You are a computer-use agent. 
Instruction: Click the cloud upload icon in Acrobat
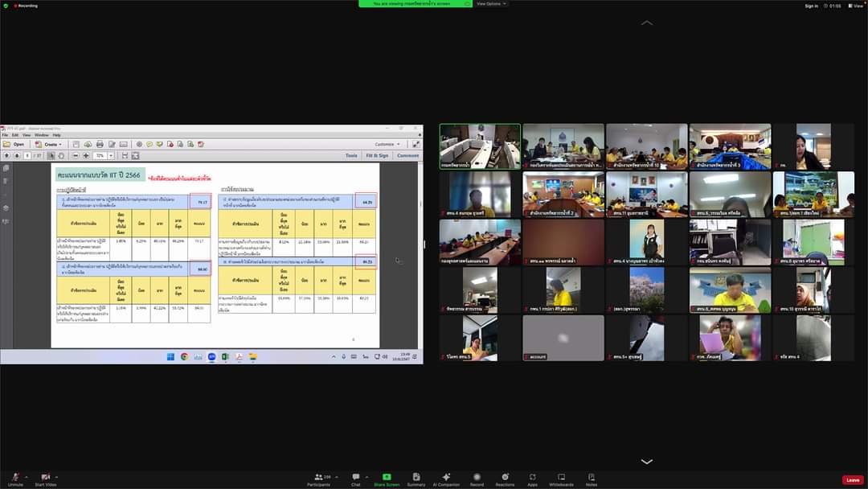pyautogui.click(x=88, y=145)
